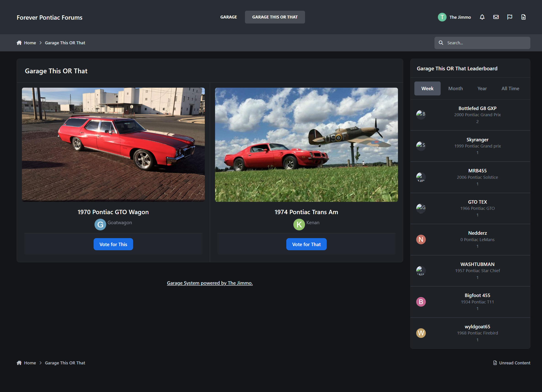Open Skyranger leaderboard entry name
The height and width of the screenshot is (392, 542).
coord(477,139)
